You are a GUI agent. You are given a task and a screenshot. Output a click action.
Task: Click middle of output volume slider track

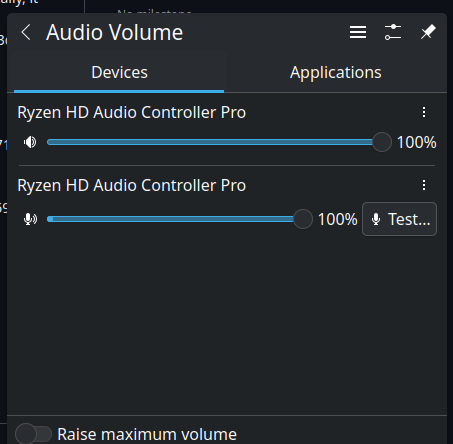(x=210, y=142)
